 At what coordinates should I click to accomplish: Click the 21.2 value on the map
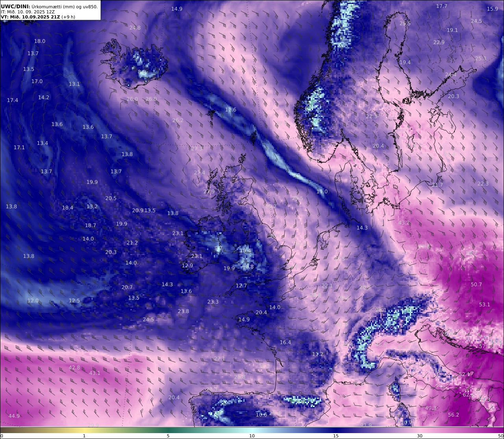132,243
